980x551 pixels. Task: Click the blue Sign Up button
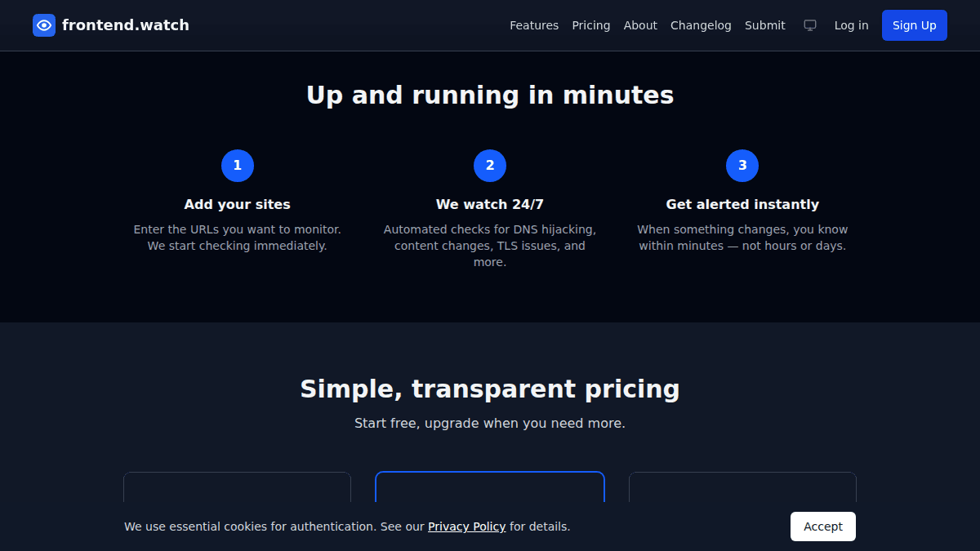[915, 25]
